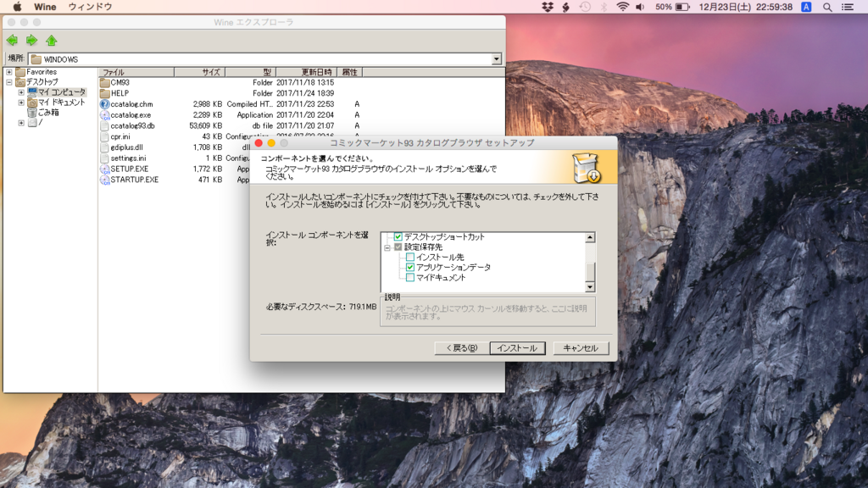Click the green forward arrow in Wine Explorer
The image size is (868, 488).
[31, 40]
